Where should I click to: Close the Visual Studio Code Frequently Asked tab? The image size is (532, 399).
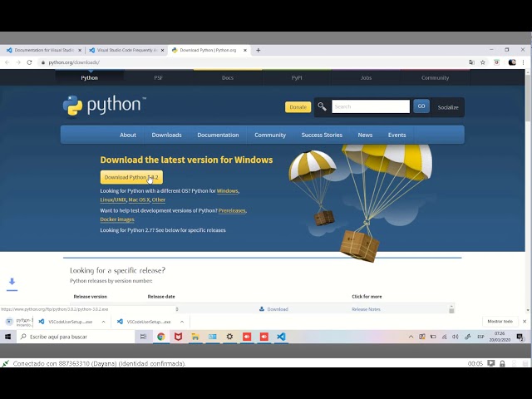[163, 50]
